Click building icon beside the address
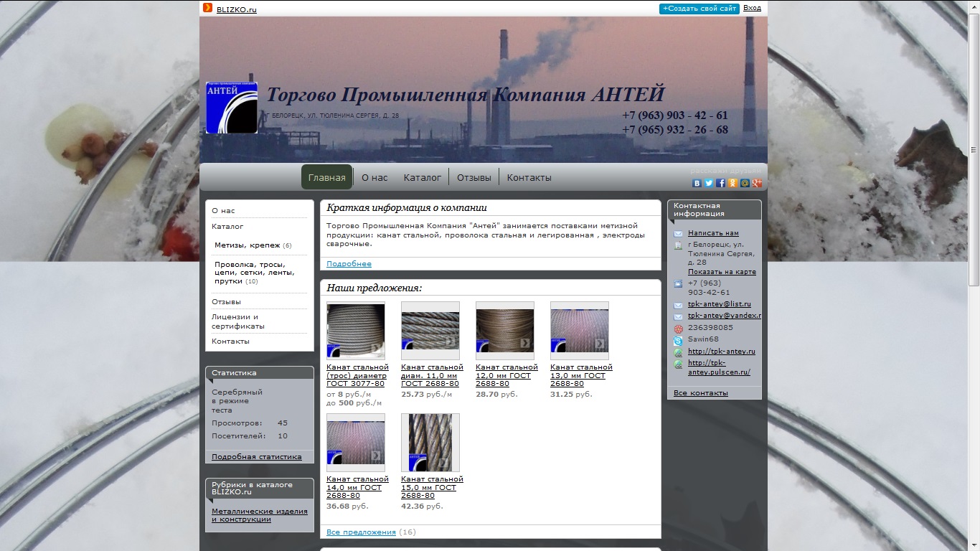980x551 pixels. click(x=678, y=245)
